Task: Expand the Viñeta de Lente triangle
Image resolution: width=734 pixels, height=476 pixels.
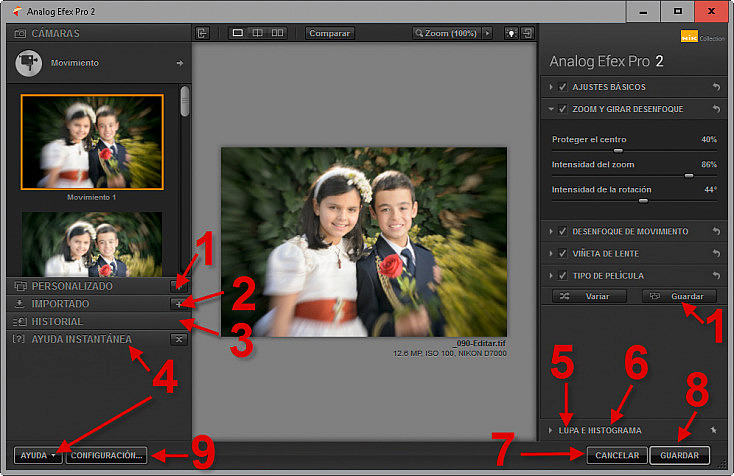Action: click(x=550, y=253)
